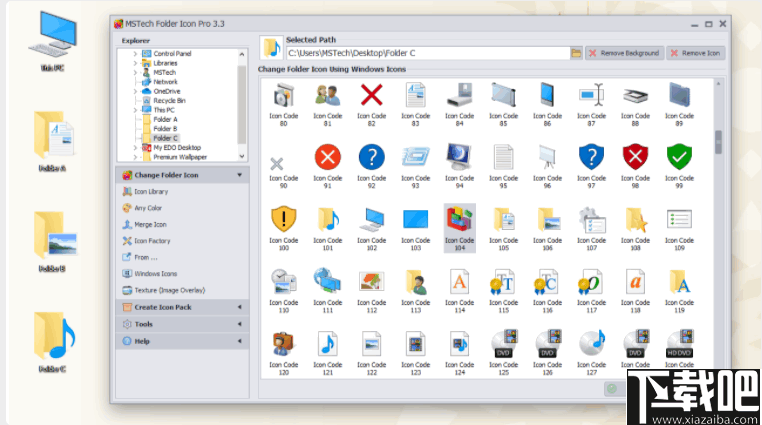Viewport: 762px width, 425px height.
Task: Open the Windows Icons option
Action: click(x=156, y=274)
